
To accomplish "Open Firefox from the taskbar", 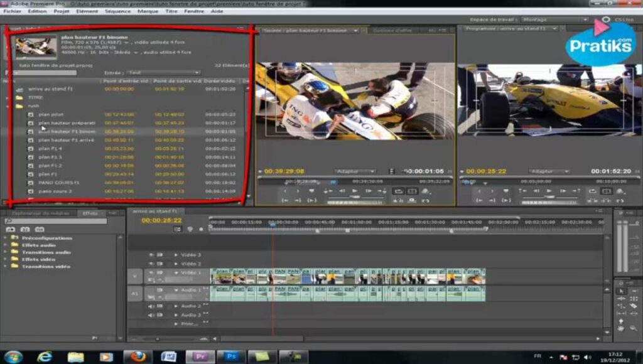I will [x=138, y=356].
